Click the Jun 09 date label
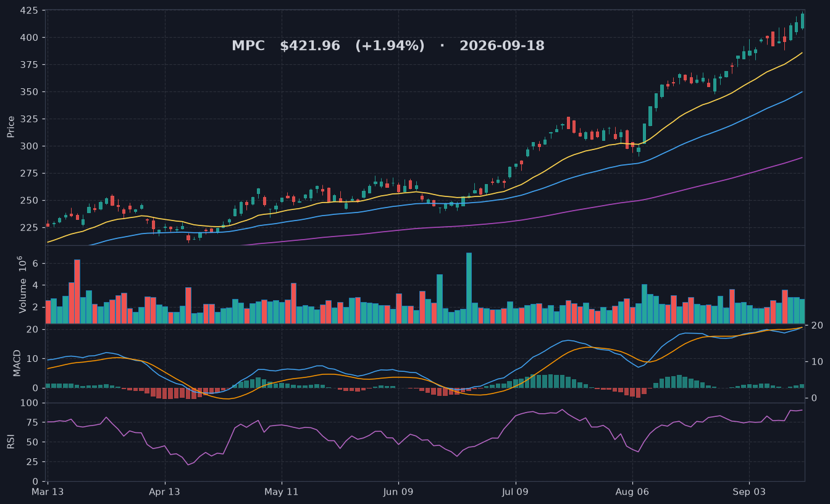 [x=398, y=492]
